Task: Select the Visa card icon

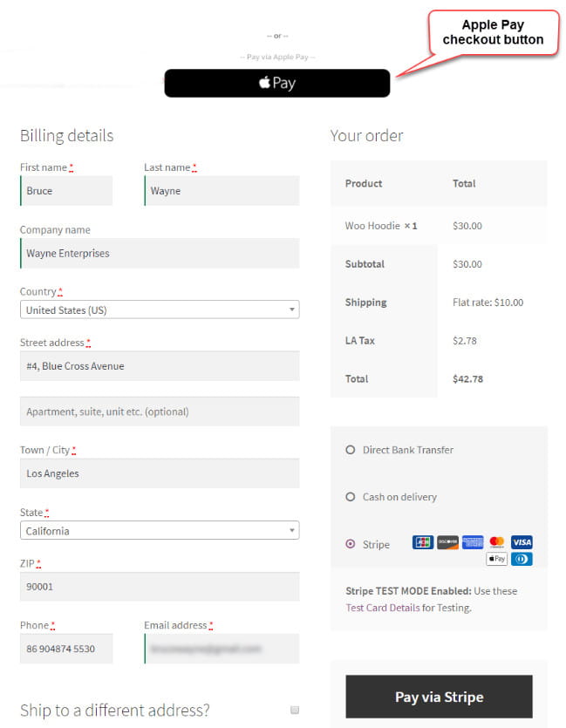Action: pos(521,542)
